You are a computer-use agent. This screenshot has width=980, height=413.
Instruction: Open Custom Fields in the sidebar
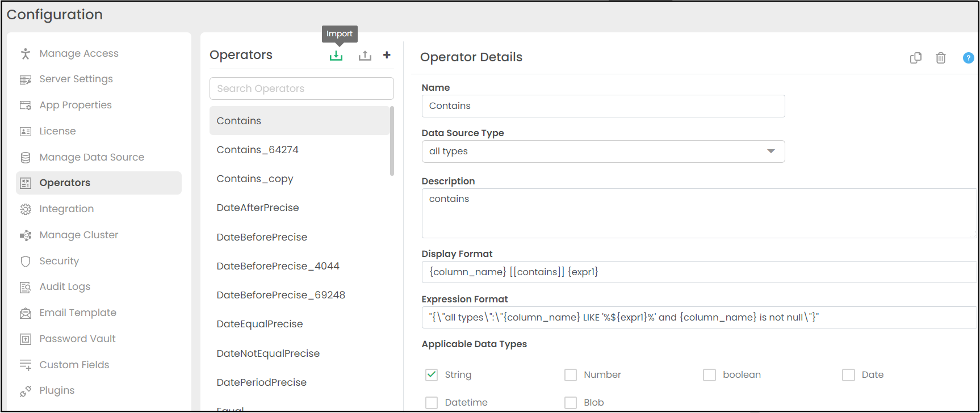coord(74,365)
